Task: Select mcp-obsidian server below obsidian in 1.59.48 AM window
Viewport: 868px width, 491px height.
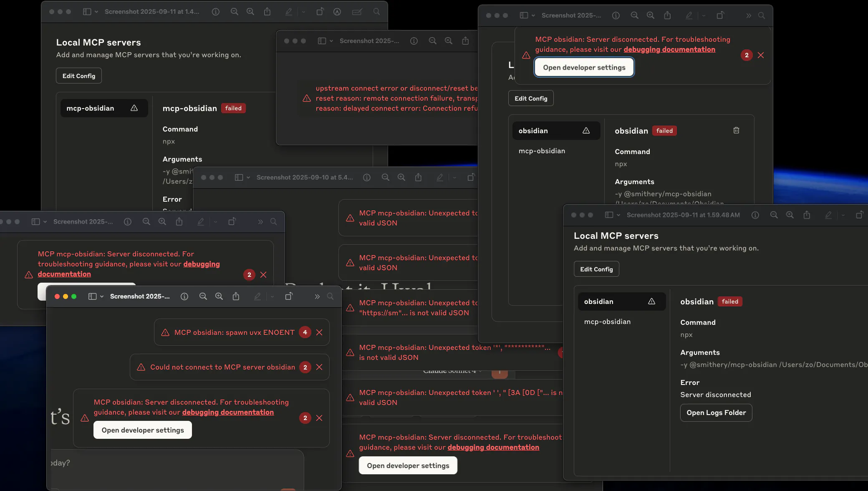Action: [x=607, y=322]
